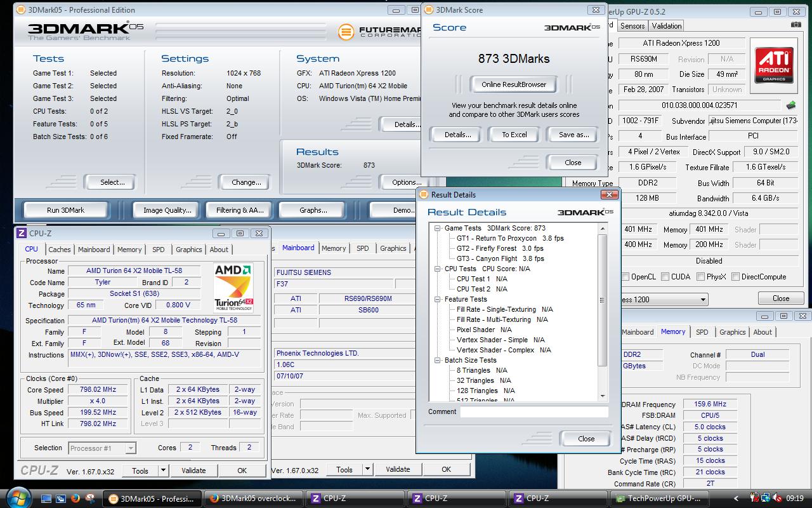Viewport: 812px width, 508px height.
Task: Open the GPU-Z graphics card selector dropdown
Action: (x=702, y=299)
